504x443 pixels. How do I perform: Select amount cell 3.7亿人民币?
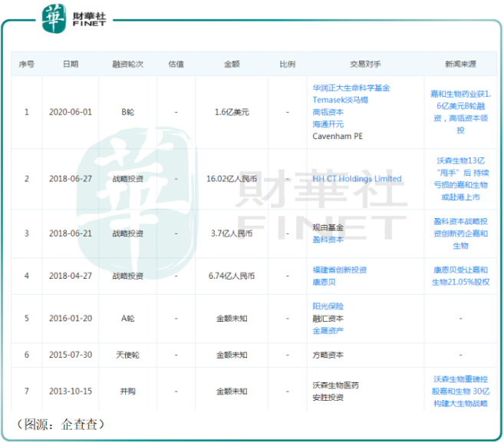coord(232,233)
